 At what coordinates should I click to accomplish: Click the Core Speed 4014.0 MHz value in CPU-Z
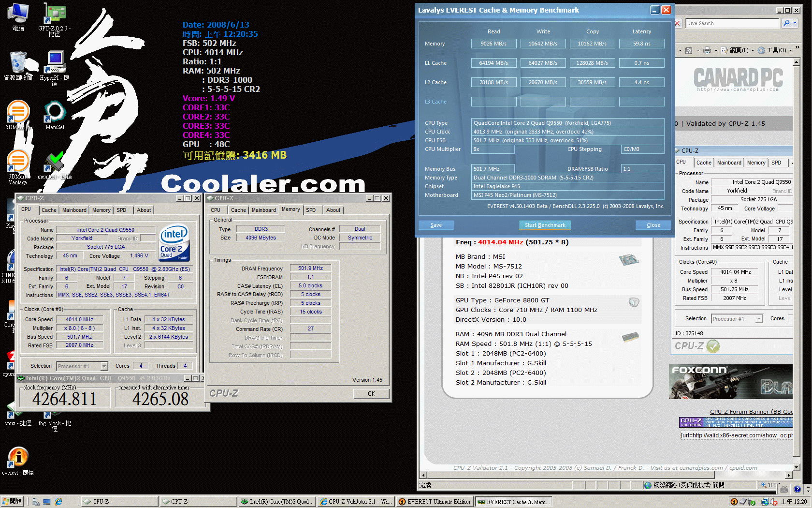80,319
